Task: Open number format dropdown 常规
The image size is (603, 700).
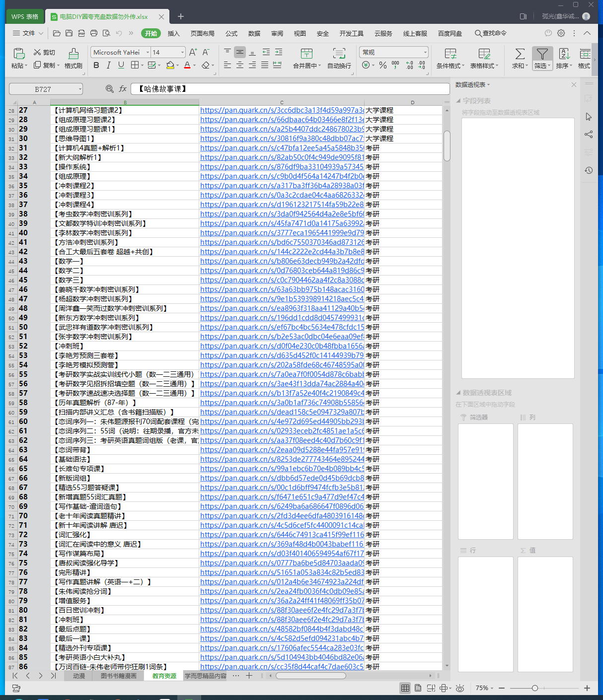Action: (x=425, y=52)
